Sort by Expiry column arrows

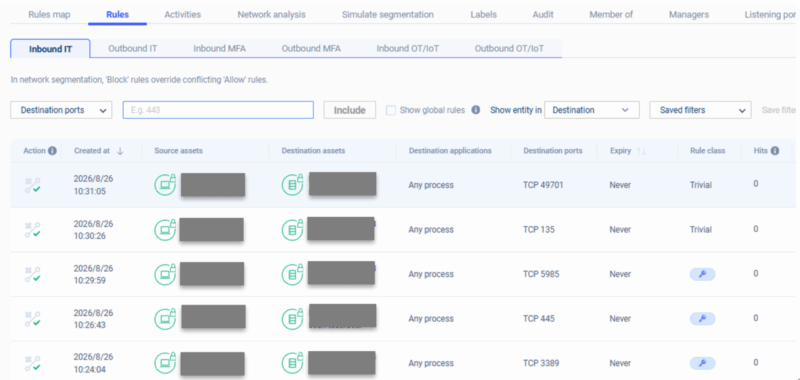[642, 151]
